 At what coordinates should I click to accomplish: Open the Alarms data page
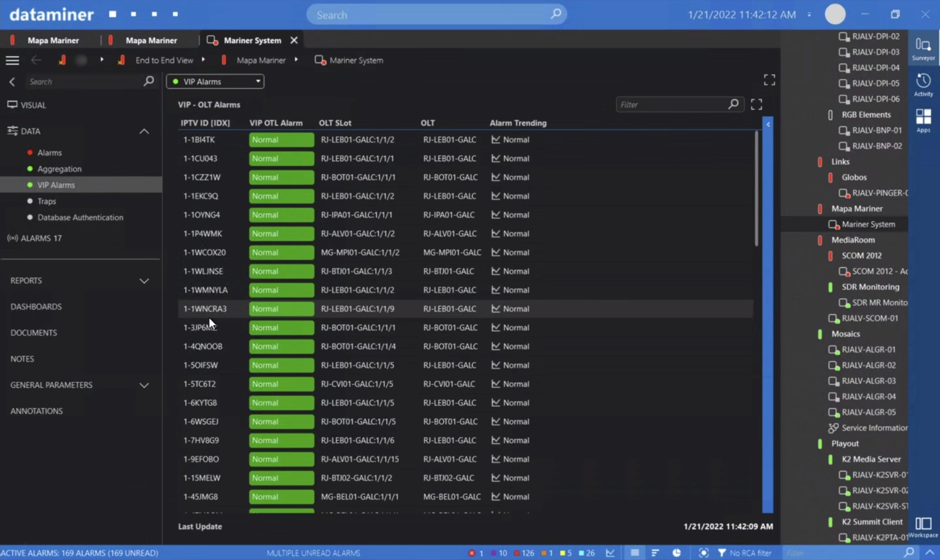click(49, 153)
